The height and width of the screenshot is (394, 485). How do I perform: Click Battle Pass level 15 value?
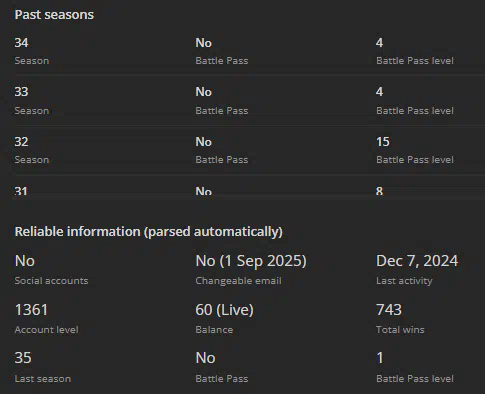(x=383, y=142)
